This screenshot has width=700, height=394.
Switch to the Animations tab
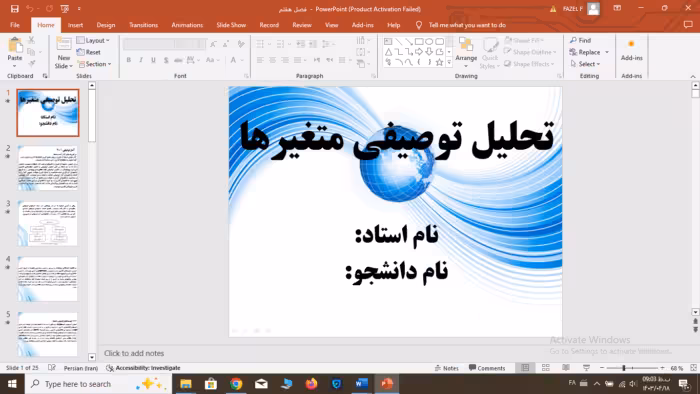coord(187,25)
